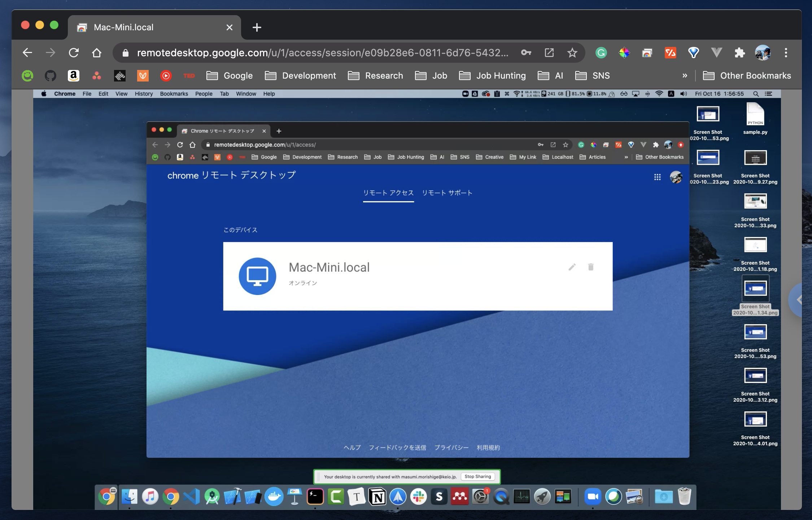Screen dimensions: 812x520
Task: Open a new tab in outer Chrome
Action: (x=257, y=27)
